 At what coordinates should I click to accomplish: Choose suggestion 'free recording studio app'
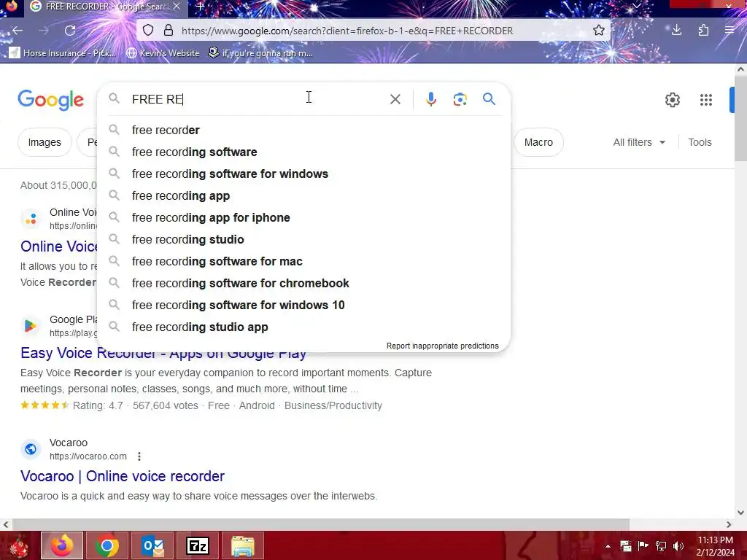[303, 327]
